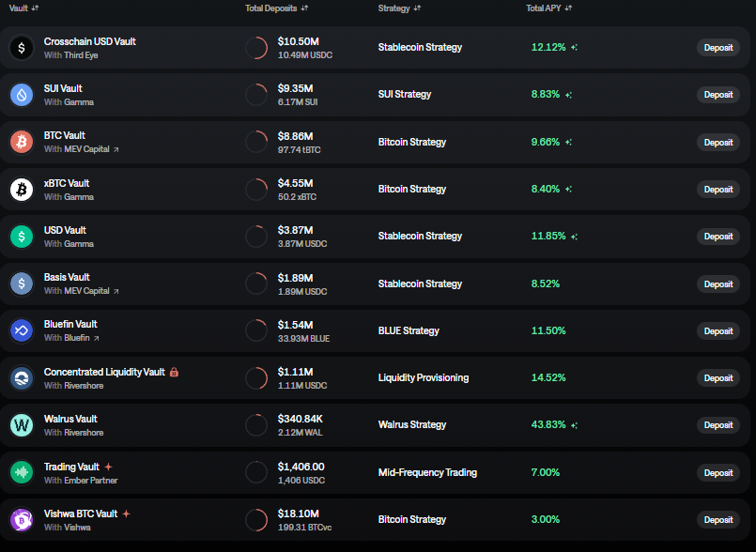
Task: Deposit into the Basis Vault
Action: pyautogui.click(x=718, y=284)
